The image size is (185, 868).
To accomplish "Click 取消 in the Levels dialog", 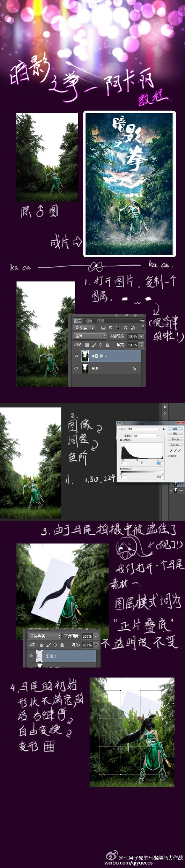I will click(175, 433).
